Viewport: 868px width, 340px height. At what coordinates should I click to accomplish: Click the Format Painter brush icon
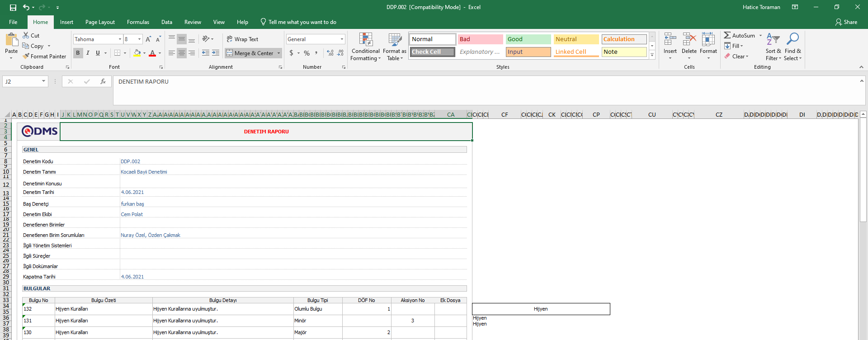(26, 57)
